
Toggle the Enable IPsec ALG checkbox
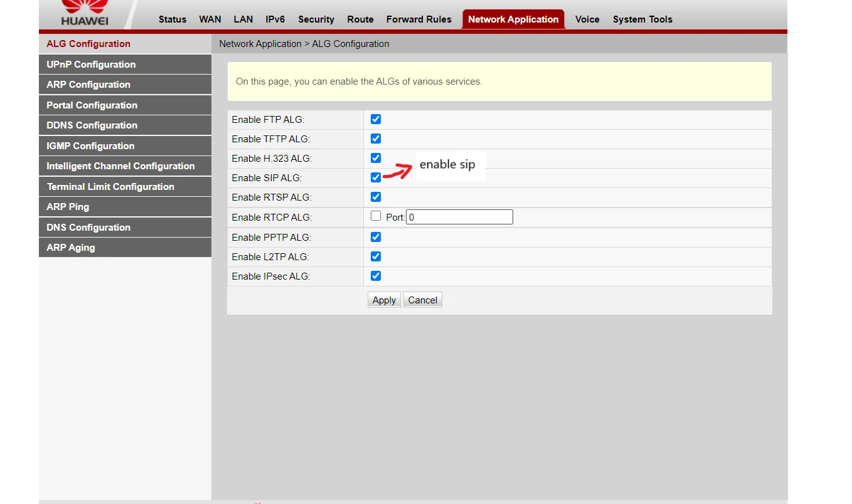point(376,276)
